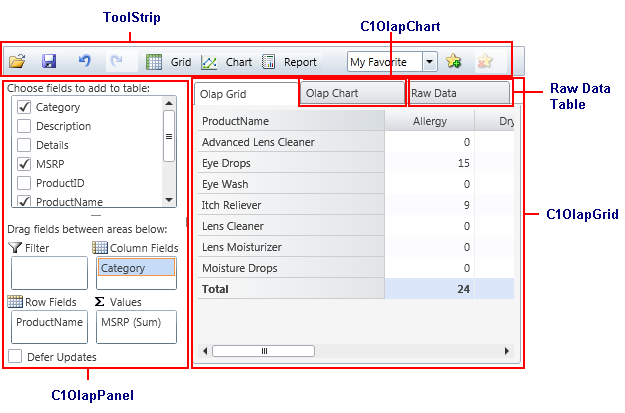The width and height of the screenshot is (625, 413).
Task: Click the ProductName column header
Action: [289, 121]
